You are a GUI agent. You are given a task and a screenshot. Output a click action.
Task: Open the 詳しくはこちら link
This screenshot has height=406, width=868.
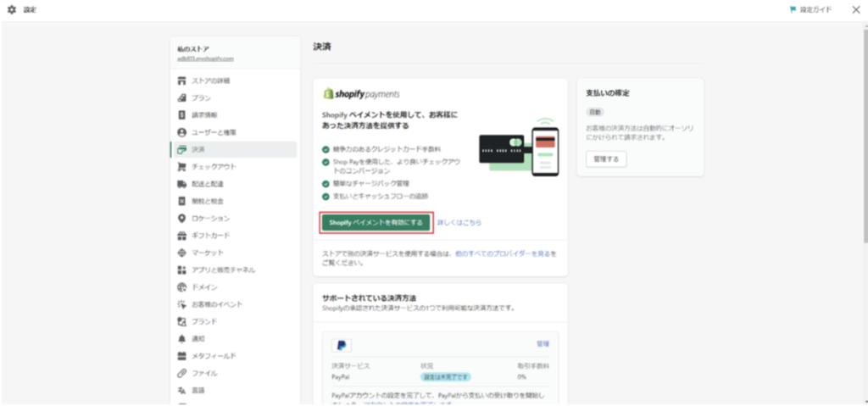click(459, 222)
